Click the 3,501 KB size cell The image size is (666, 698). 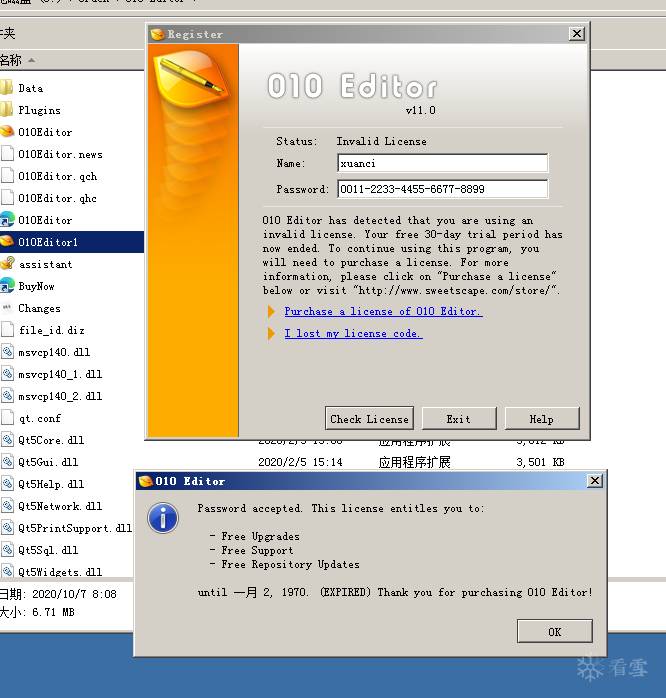[540, 462]
